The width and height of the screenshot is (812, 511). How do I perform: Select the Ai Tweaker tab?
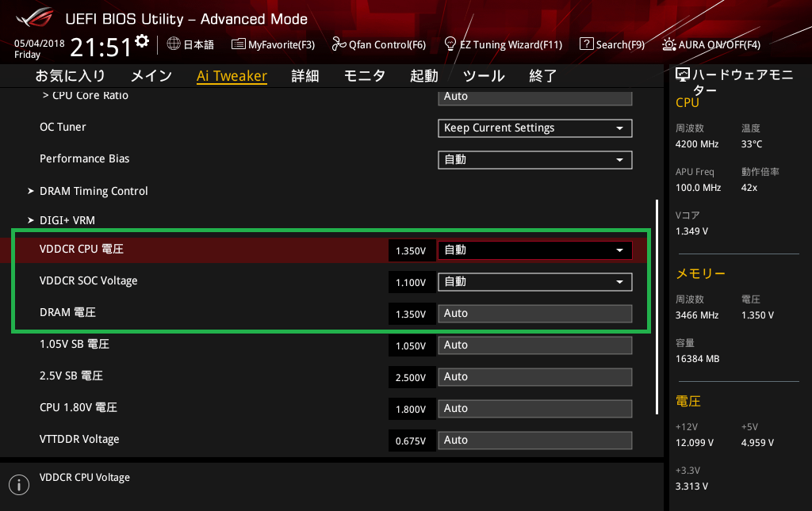click(x=232, y=76)
